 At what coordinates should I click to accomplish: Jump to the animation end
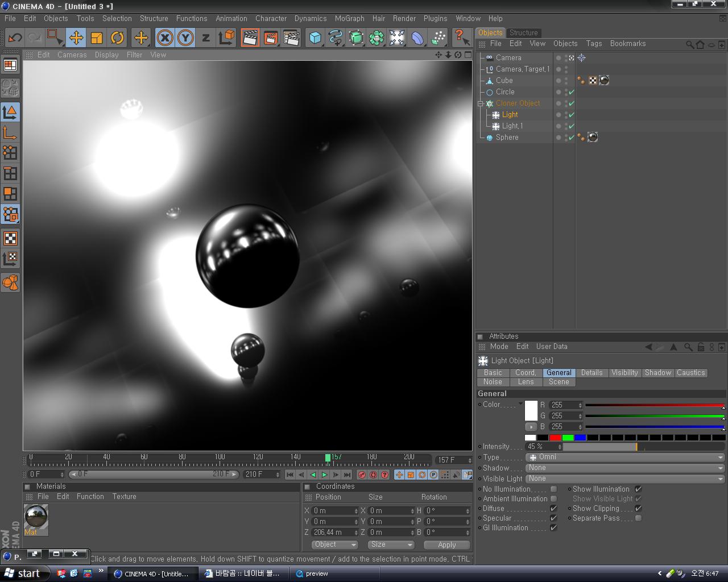(347, 475)
